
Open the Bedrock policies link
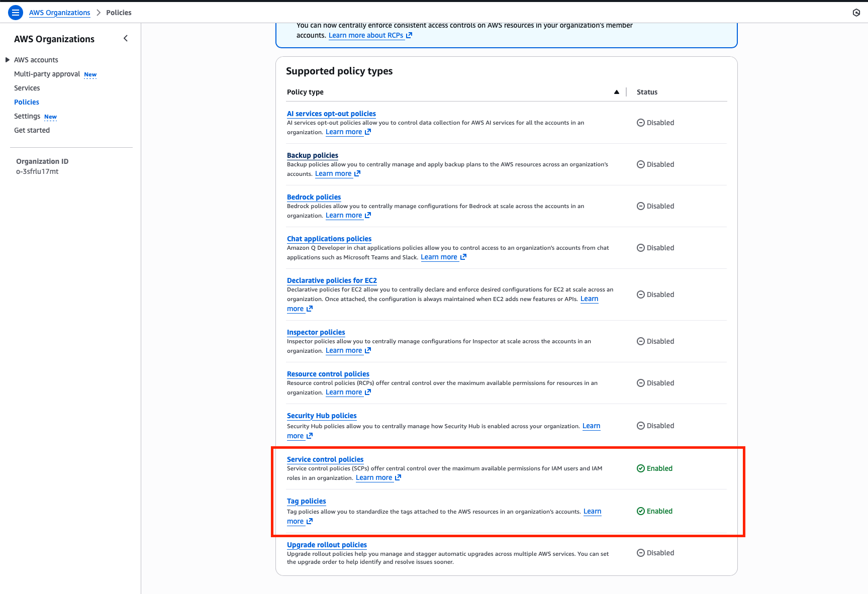(x=314, y=197)
